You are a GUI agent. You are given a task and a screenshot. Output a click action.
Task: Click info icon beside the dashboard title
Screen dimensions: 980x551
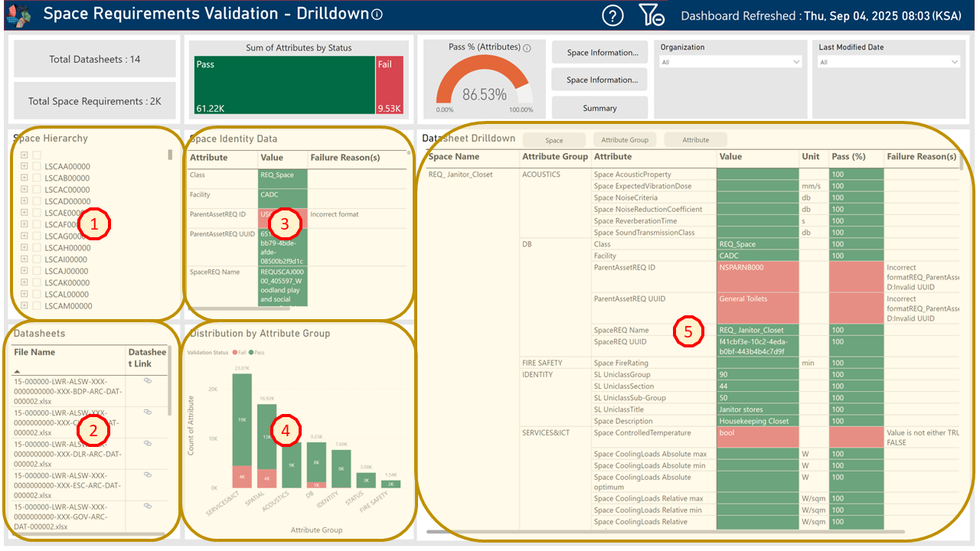(x=377, y=15)
